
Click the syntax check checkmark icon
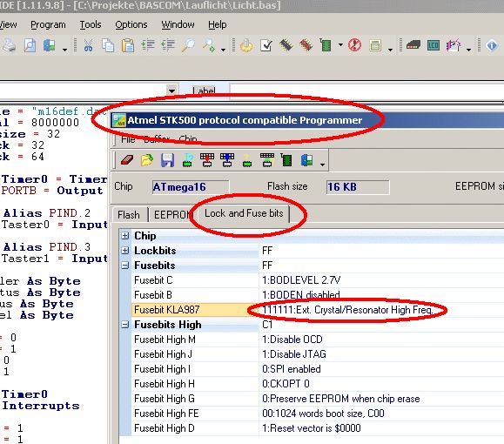pos(266,45)
